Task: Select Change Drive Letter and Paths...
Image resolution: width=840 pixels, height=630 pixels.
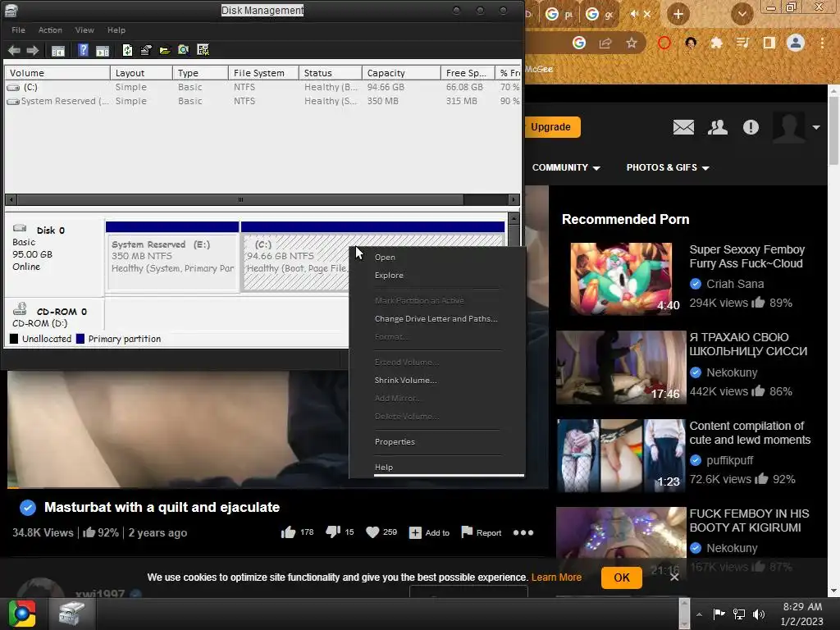Action: point(436,319)
